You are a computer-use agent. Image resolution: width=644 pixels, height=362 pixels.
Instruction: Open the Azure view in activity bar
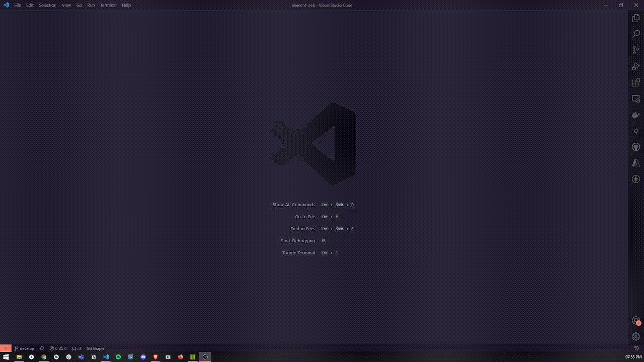point(636,163)
